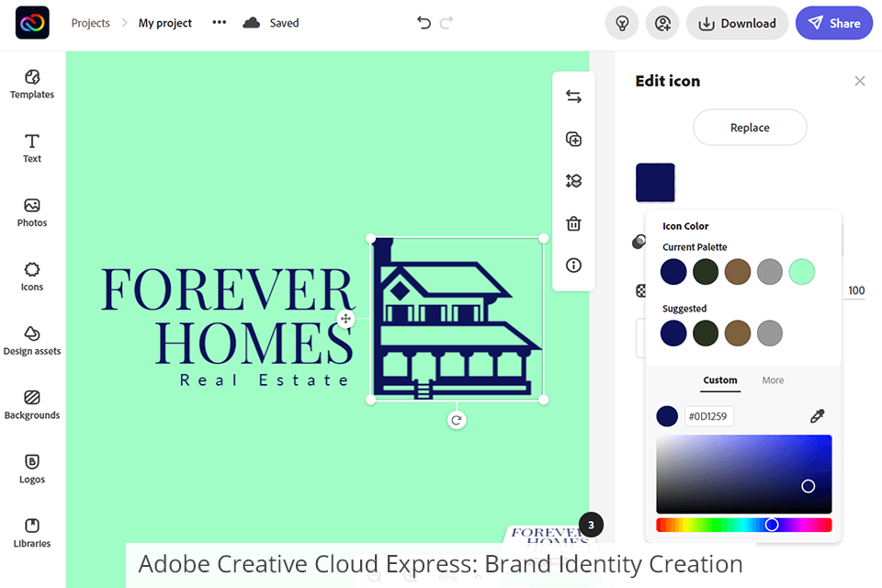The width and height of the screenshot is (882, 588).
Task: Click the custom color preview circle
Action: 667,416
